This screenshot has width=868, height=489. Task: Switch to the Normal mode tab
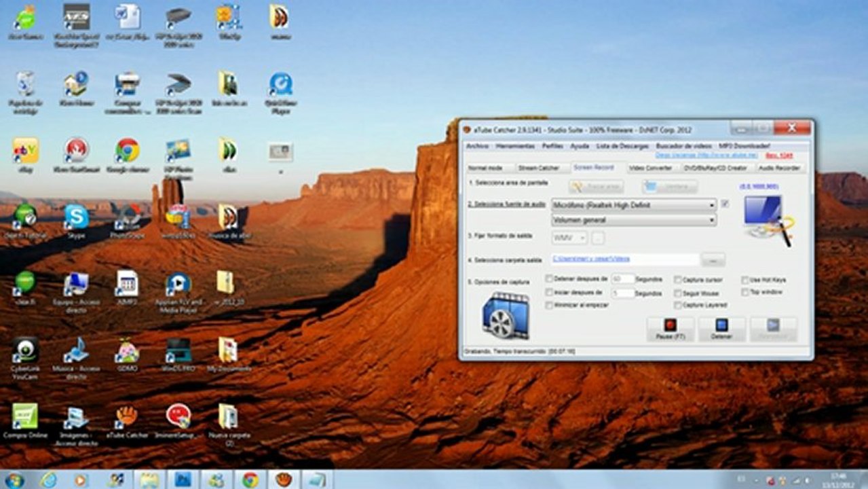coord(486,168)
